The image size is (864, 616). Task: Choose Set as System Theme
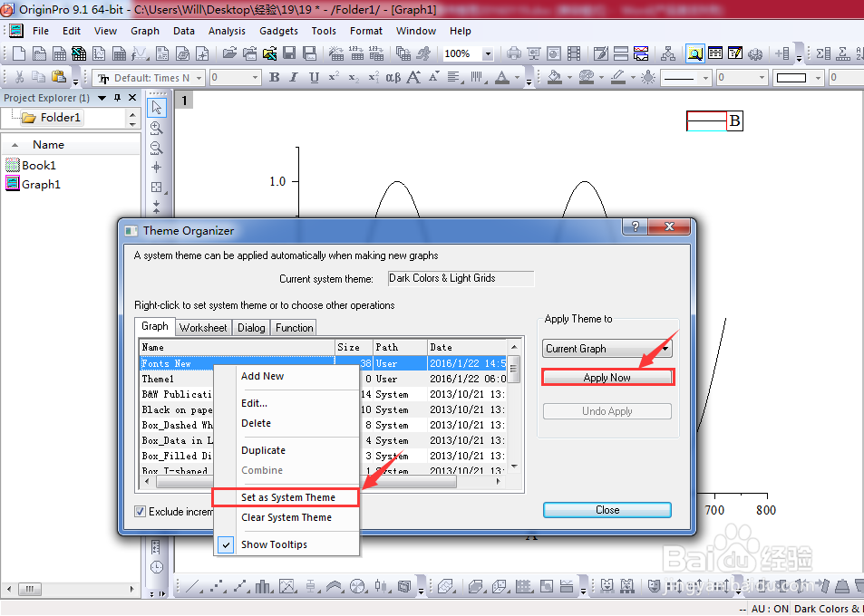(286, 497)
